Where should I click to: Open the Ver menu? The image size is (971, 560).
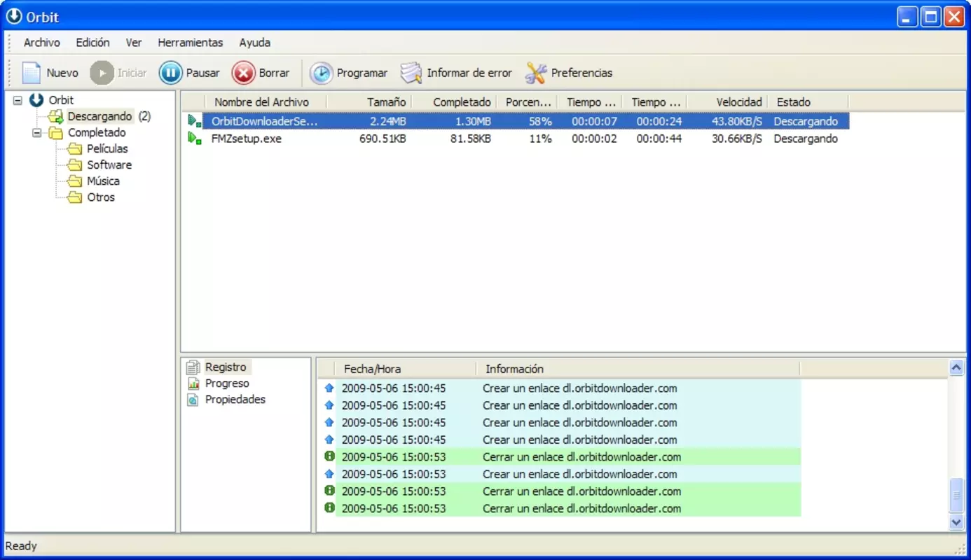click(x=134, y=43)
